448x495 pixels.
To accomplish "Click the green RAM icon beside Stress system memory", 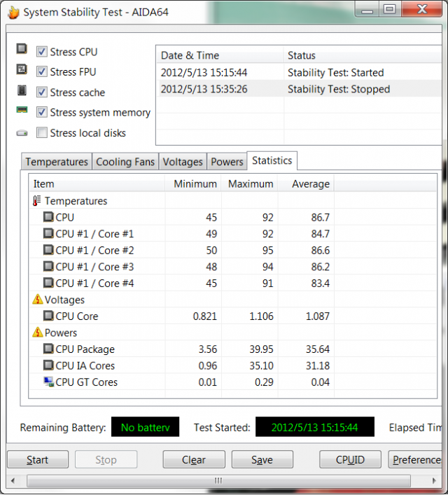I will [22, 110].
